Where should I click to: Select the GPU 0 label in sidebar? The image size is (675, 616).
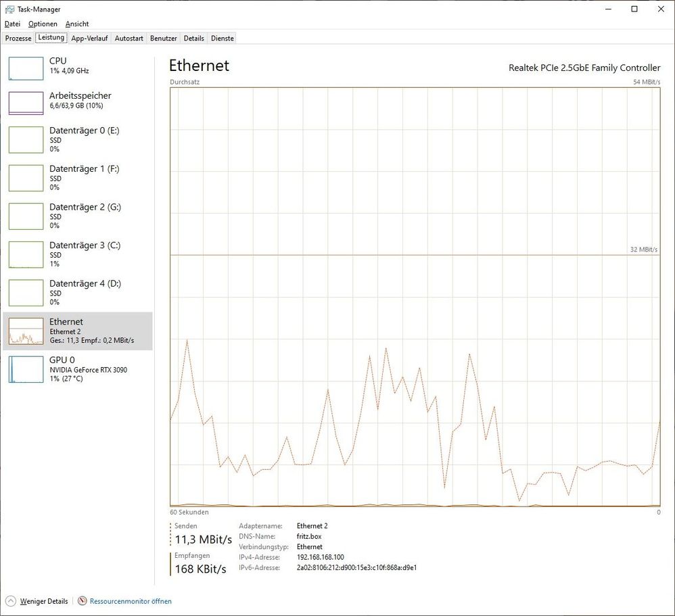coord(62,360)
